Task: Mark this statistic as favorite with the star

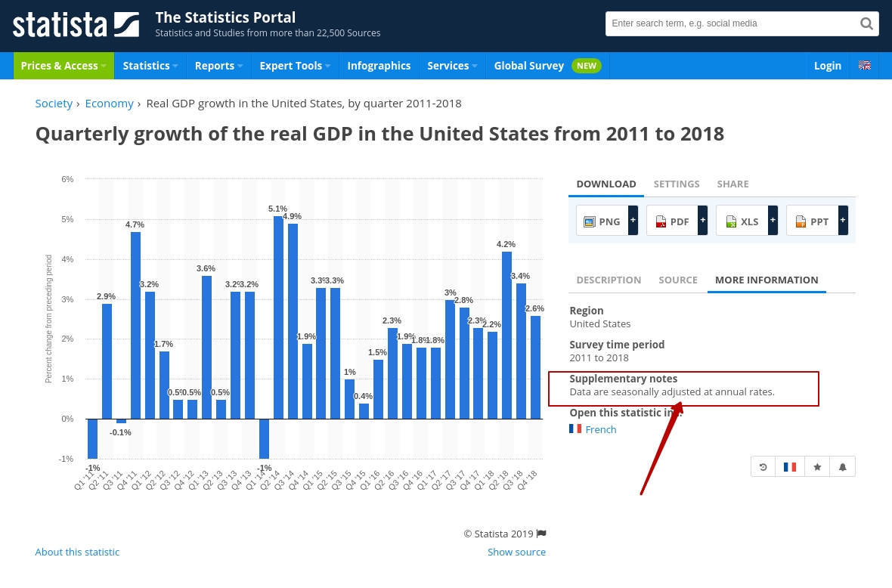Action: [x=817, y=466]
